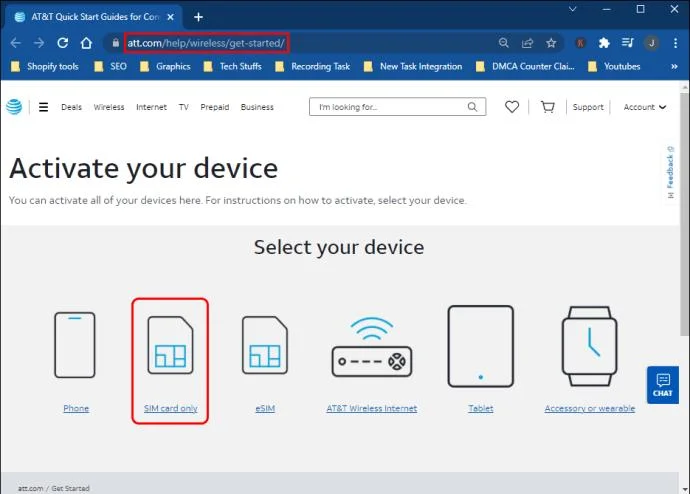Click the I'm looking for search field
The image size is (690, 494).
397,107
